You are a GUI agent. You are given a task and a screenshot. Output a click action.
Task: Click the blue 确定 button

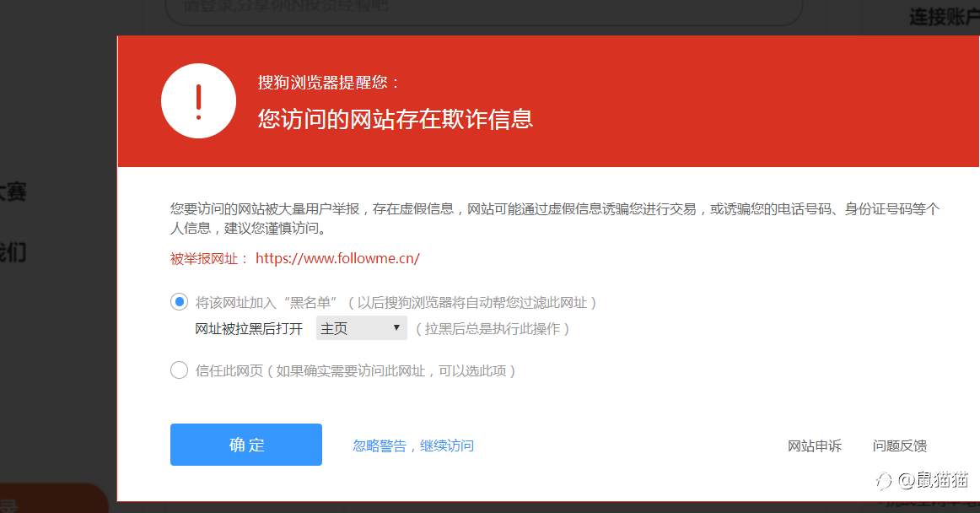pos(246,445)
